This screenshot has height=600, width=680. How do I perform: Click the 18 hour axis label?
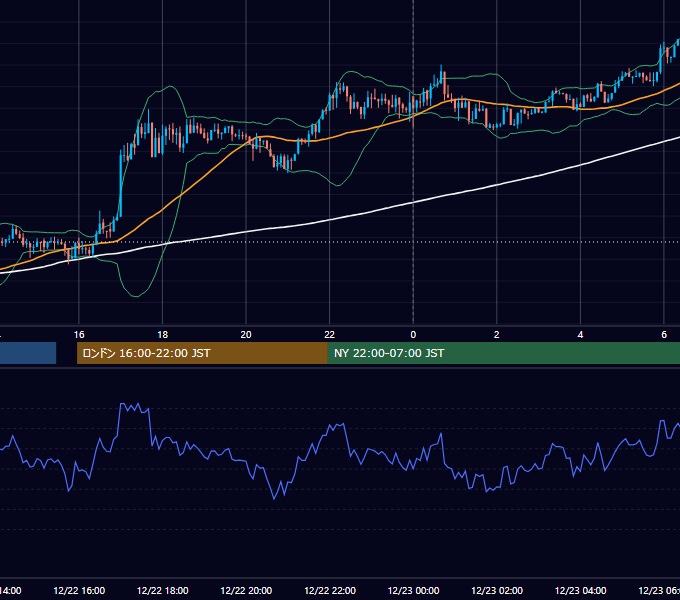point(163,335)
